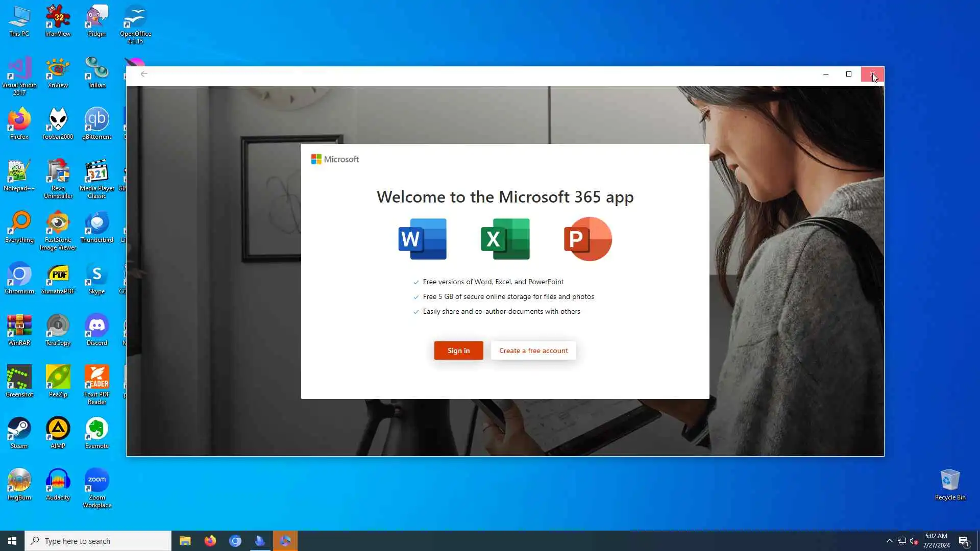This screenshot has height=551, width=980.
Task: Click the taskbar clock and date
Action: 936,541
